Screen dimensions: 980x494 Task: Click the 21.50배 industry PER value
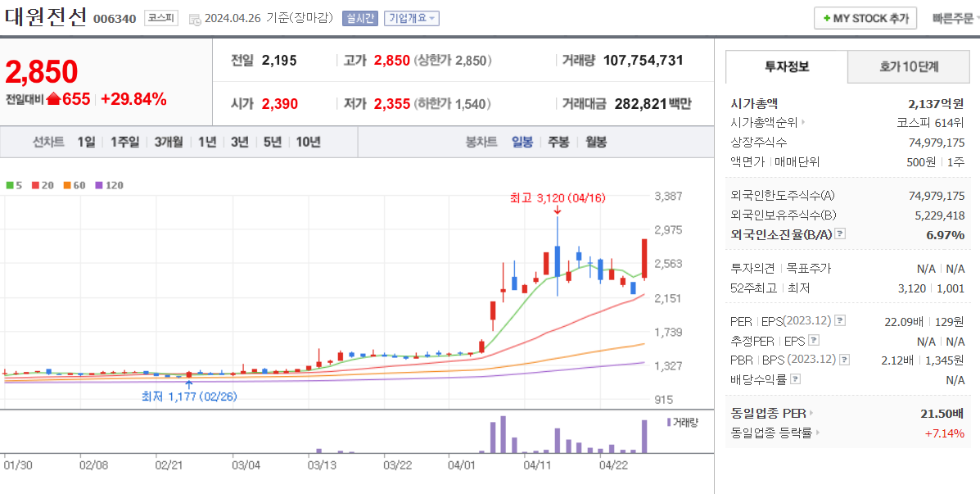(942, 414)
